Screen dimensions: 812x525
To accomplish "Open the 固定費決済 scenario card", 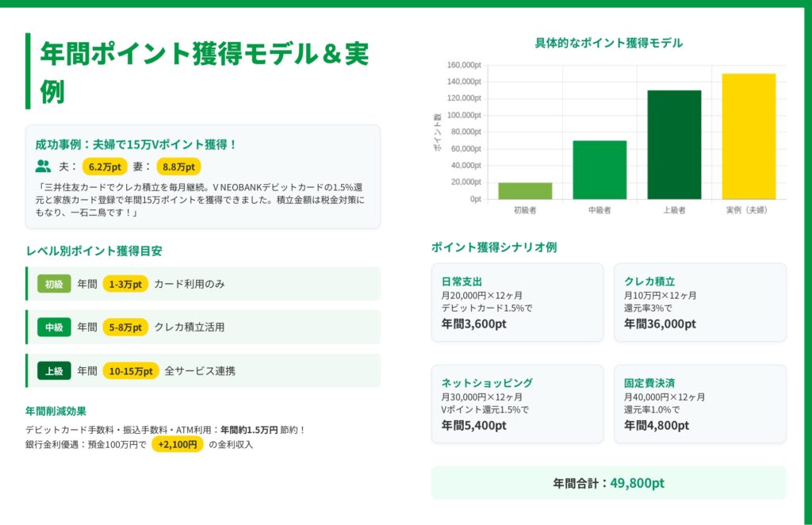I will pyautogui.click(x=699, y=404).
